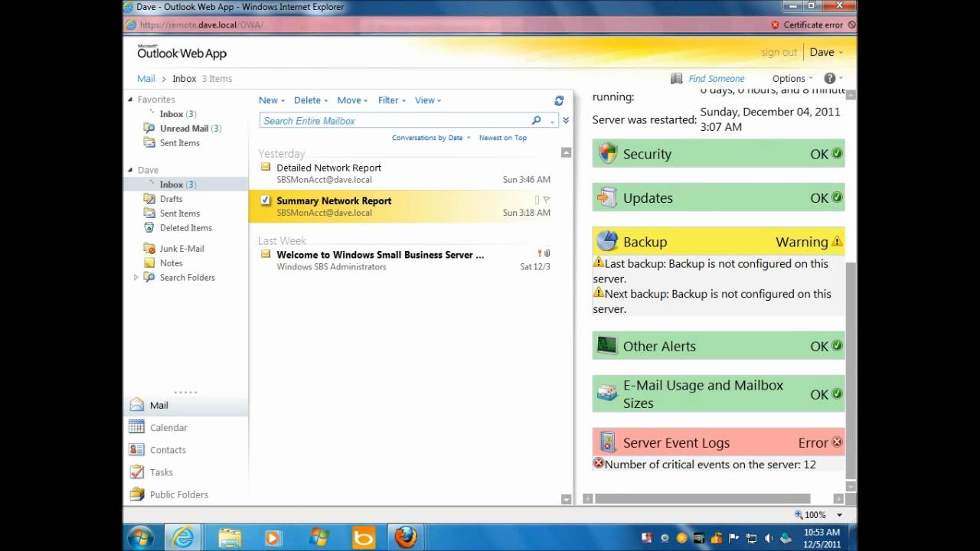Click the attachment icon on Welcome message
980x551 pixels.
pyautogui.click(x=547, y=253)
